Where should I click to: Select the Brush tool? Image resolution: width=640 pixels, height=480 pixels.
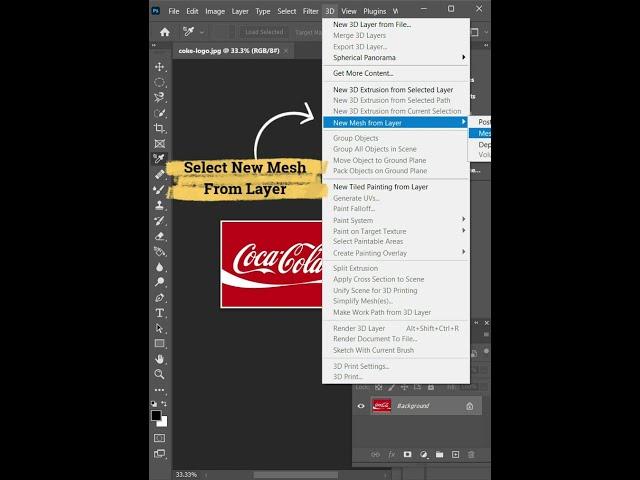pyautogui.click(x=159, y=189)
